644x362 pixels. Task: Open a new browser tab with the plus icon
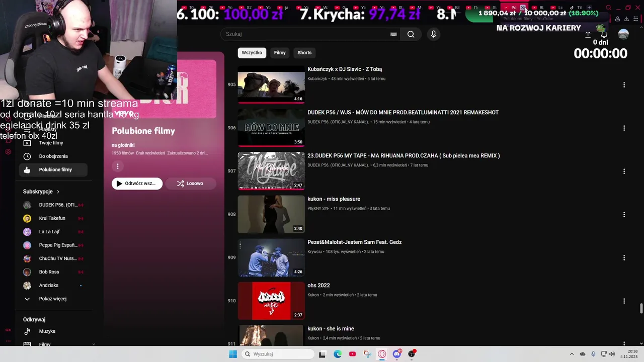pos(589,8)
